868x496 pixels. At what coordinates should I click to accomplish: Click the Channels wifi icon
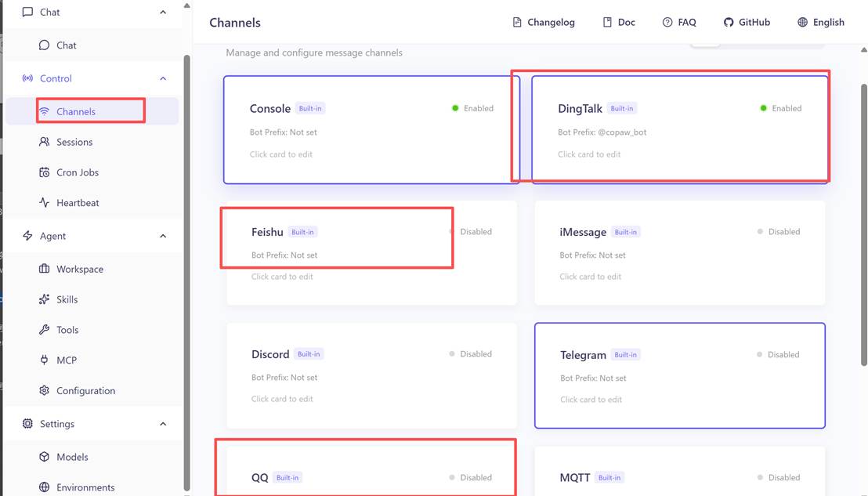(45, 111)
